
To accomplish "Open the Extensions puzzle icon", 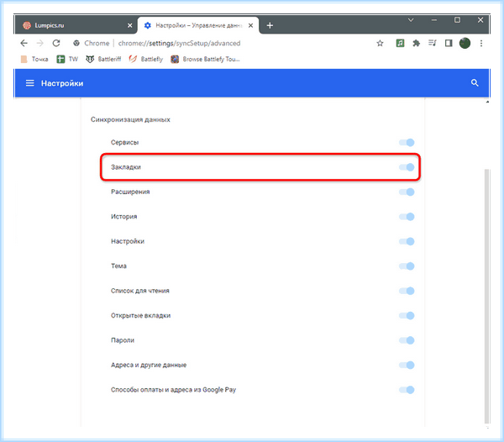I will (x=417, y=43).
